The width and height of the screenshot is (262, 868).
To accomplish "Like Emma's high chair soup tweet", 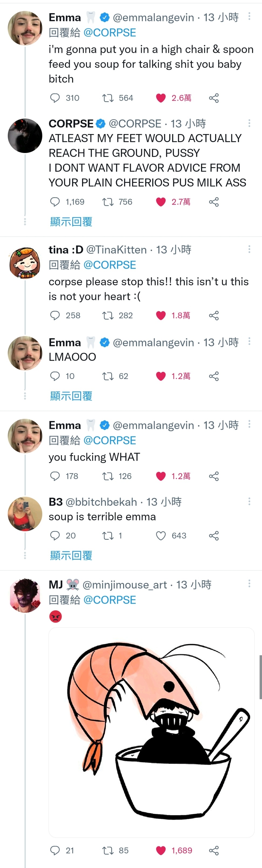I will (x=161, y=98).
